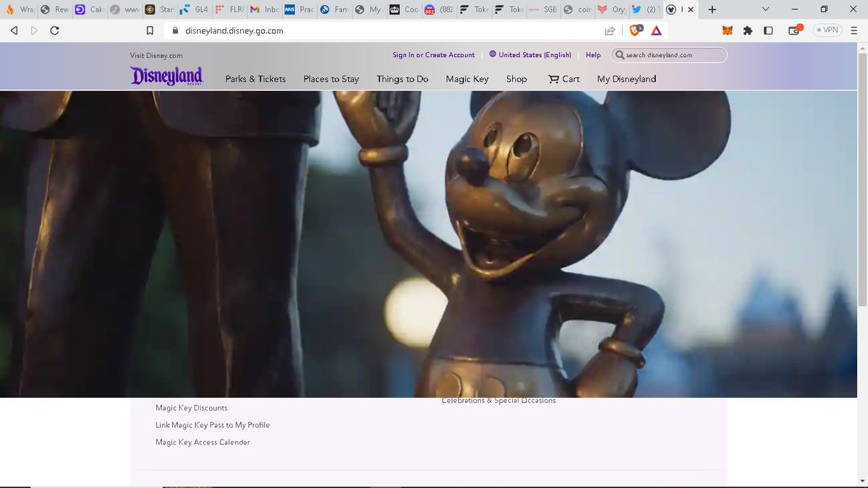868x488 pixels.
Task: Open the Parks & Tickets menu
Action: click(255, 79)
